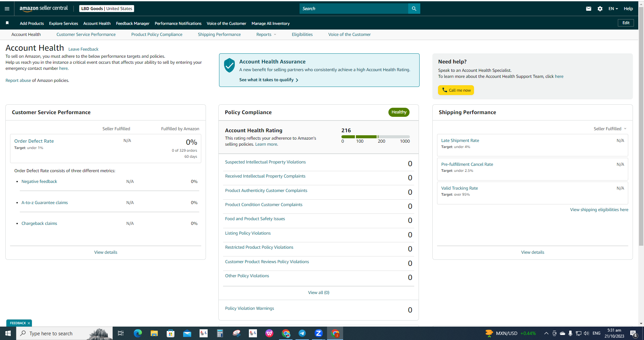Viewport: 644px width, 340px height.
Task: Open Telegram from the taskbar
Action: click(302, 333)
